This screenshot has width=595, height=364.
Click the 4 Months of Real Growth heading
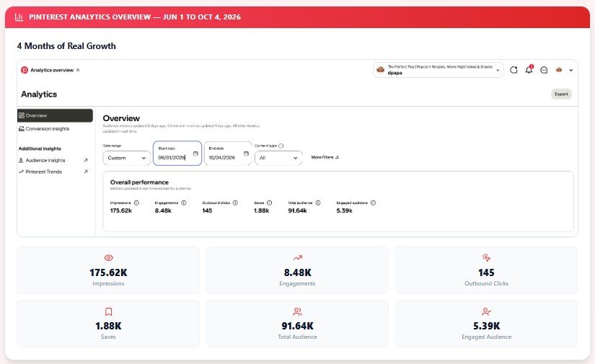[x=66, y=46]
